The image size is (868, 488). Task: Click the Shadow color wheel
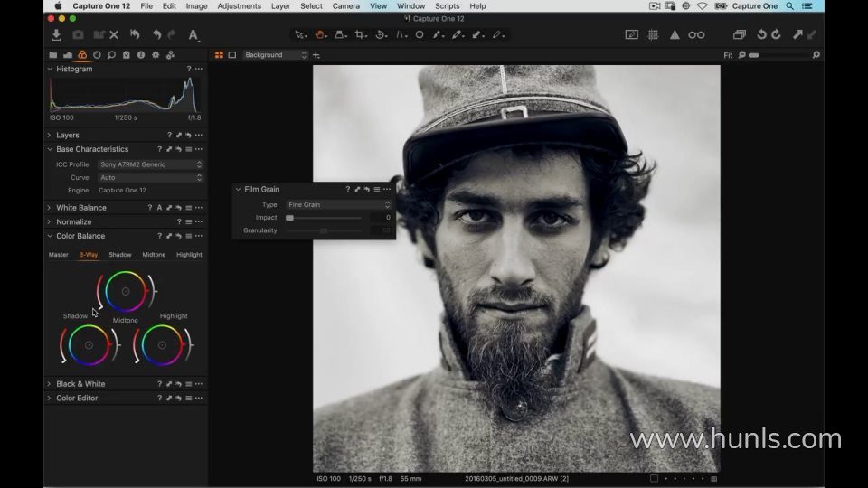coord(89,345)
